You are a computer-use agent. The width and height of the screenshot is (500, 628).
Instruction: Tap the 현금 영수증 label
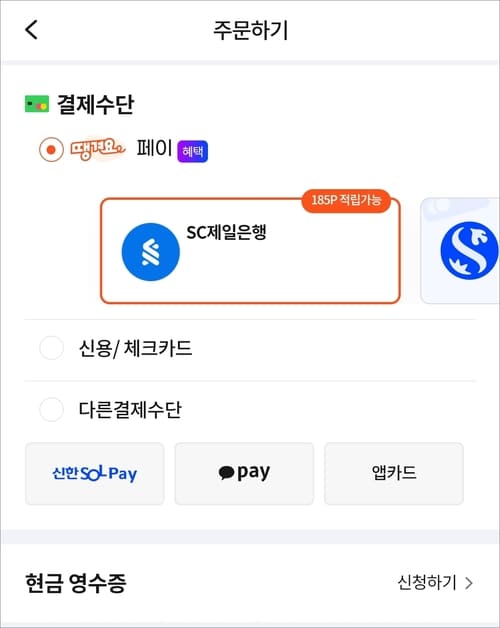point(76,583)
